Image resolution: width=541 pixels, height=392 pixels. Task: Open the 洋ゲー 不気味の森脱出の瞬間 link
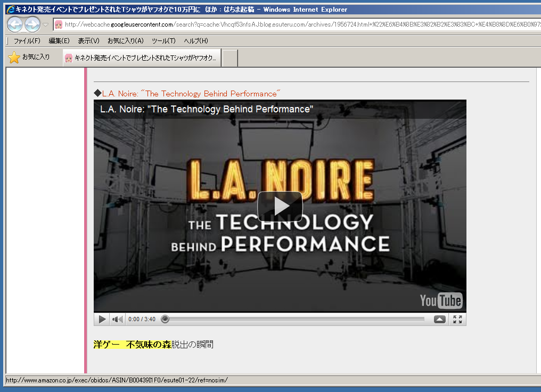(x=153, y=345)
